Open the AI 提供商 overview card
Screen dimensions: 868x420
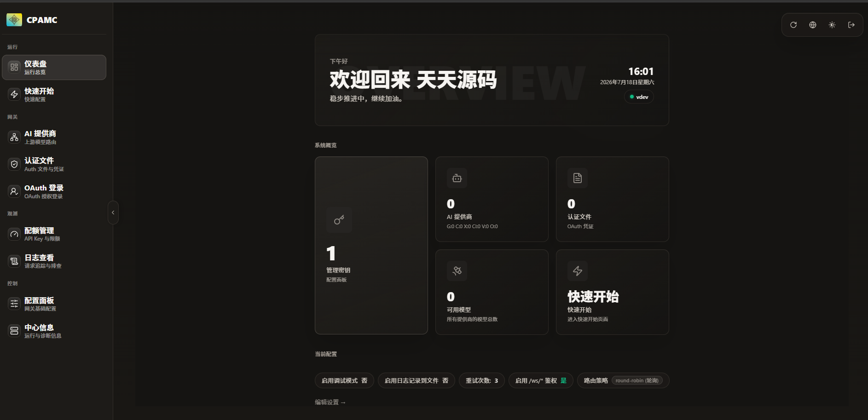pyautogui.click(x=492, y=199)
